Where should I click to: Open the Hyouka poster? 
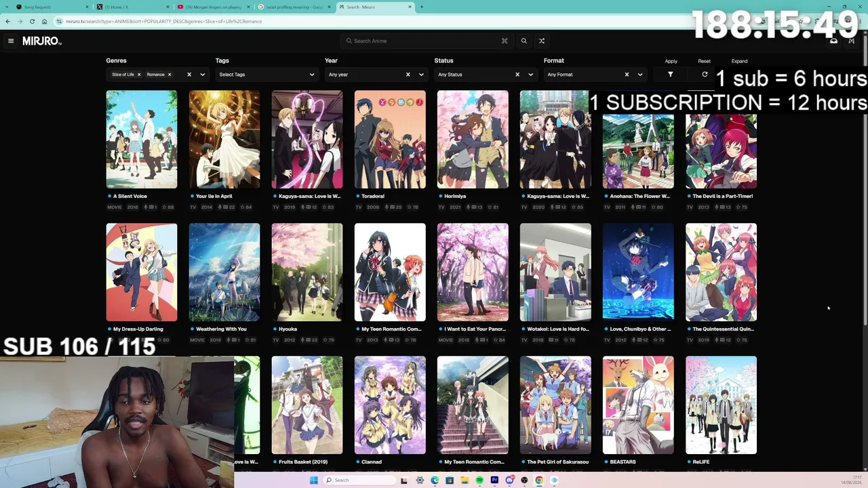(307, 272)
